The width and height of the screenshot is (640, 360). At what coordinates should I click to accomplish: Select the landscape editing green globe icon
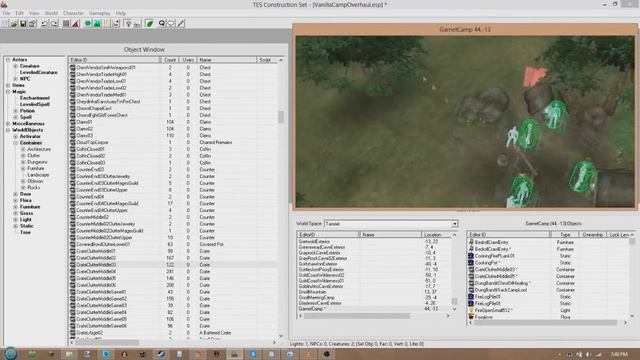tap(88, 24)
